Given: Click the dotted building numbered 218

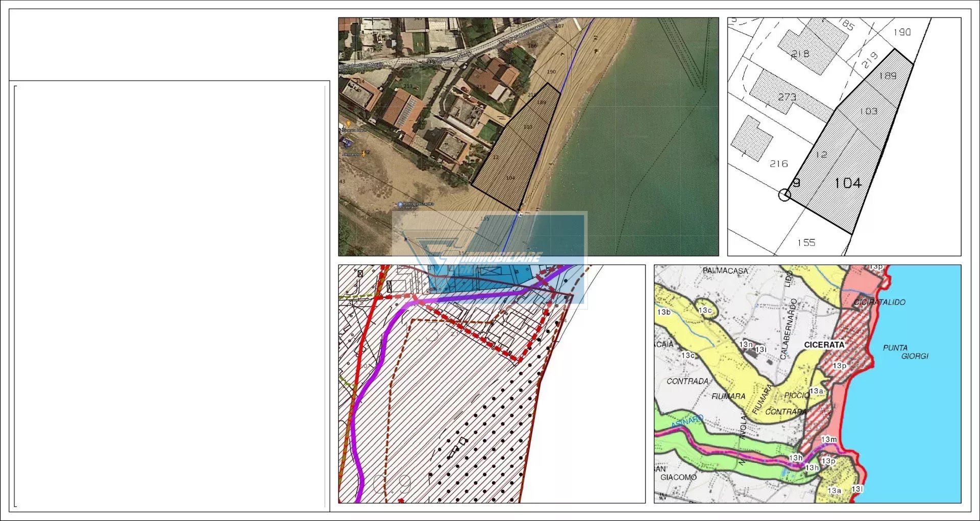Looking at the screenshot, I should 800,54.
